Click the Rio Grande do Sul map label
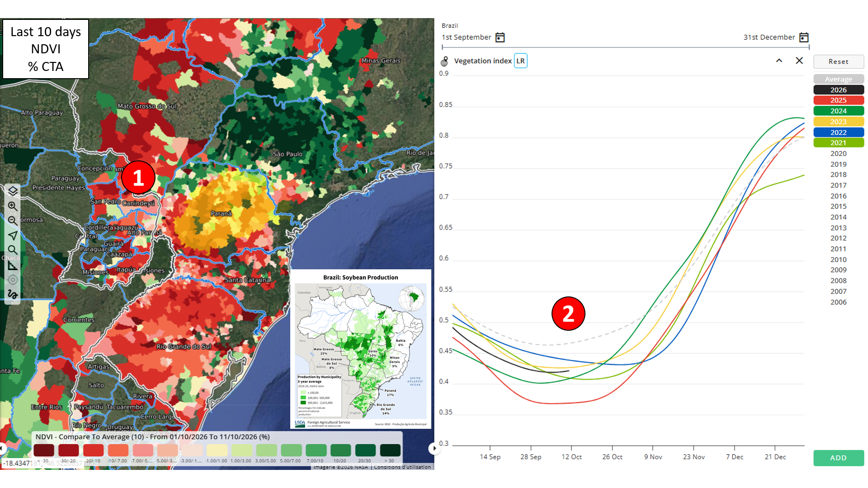Screen dimensions: 868x488 click(x=184, y=347)
